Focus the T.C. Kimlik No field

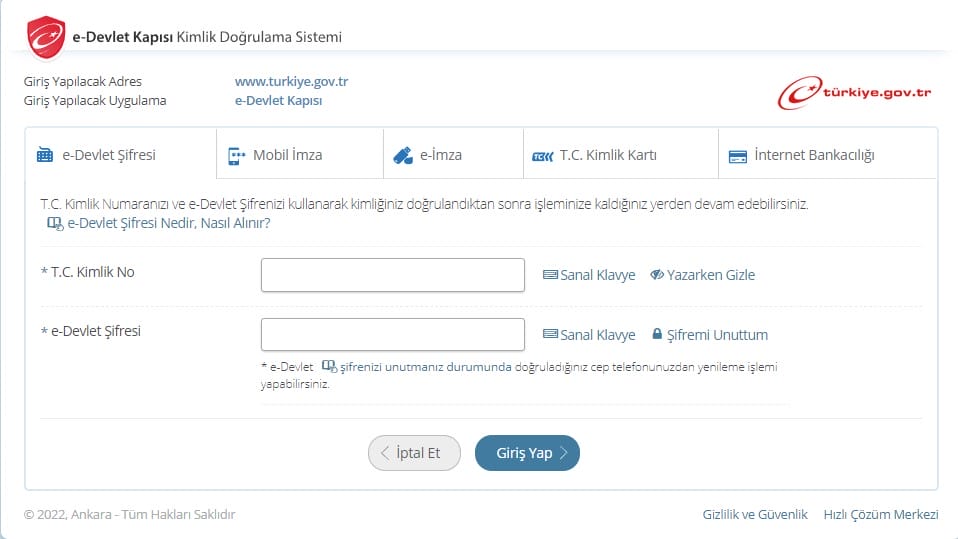point(392,275)
